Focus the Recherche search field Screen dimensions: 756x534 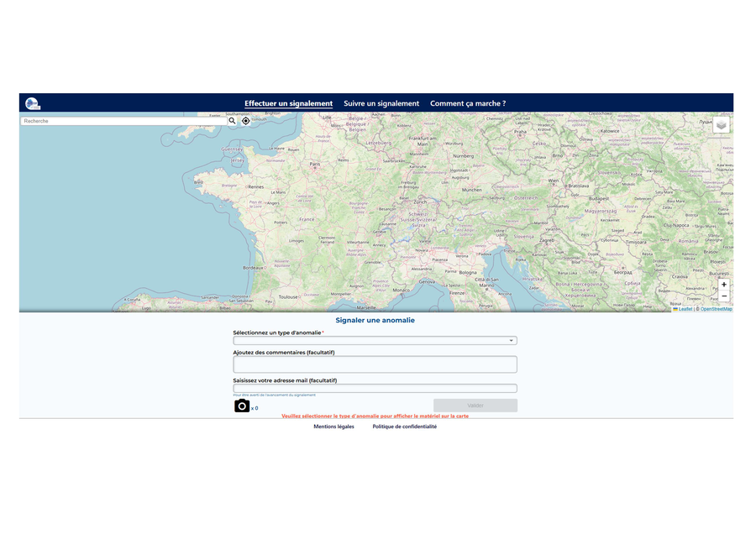click(123, 121)
